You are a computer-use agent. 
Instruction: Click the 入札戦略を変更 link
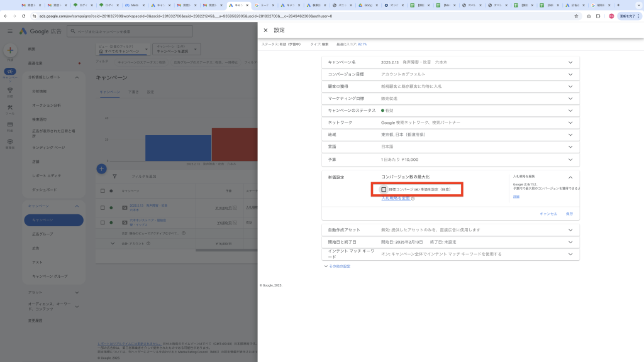click(396, 198)
